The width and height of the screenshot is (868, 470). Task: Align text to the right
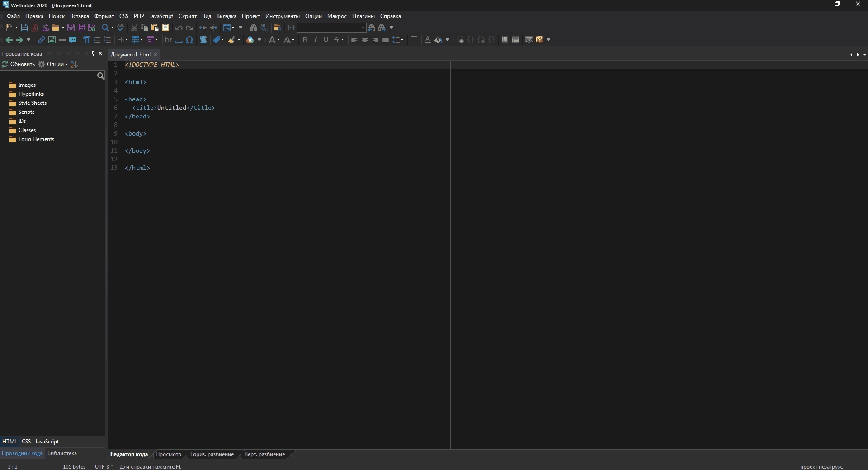[375, 40]
